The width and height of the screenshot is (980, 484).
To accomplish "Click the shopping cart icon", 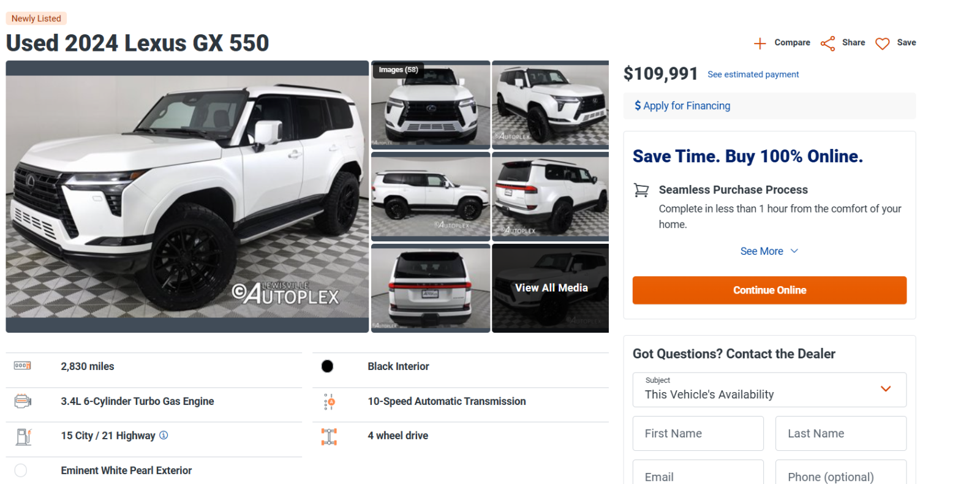I will coord(641,191).
